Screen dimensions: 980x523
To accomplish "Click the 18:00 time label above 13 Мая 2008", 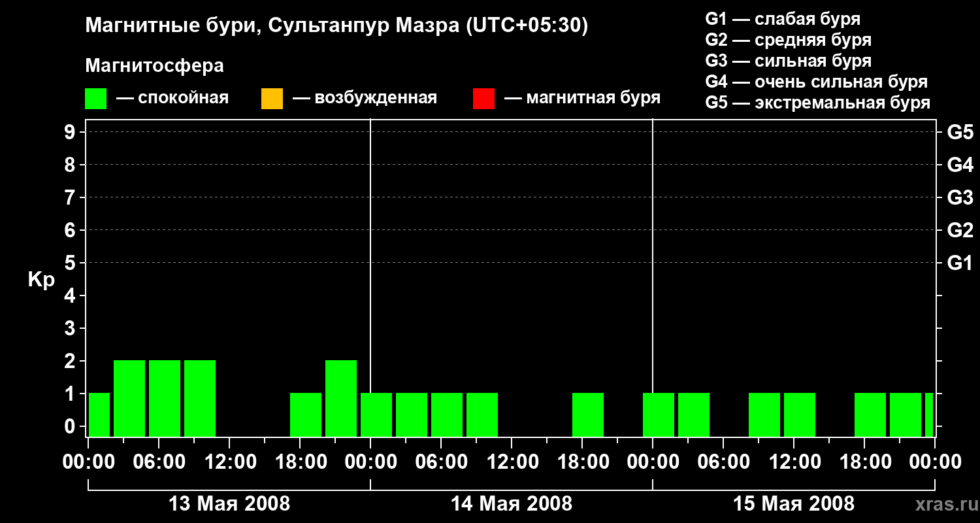I will click(x=300, y=462).
